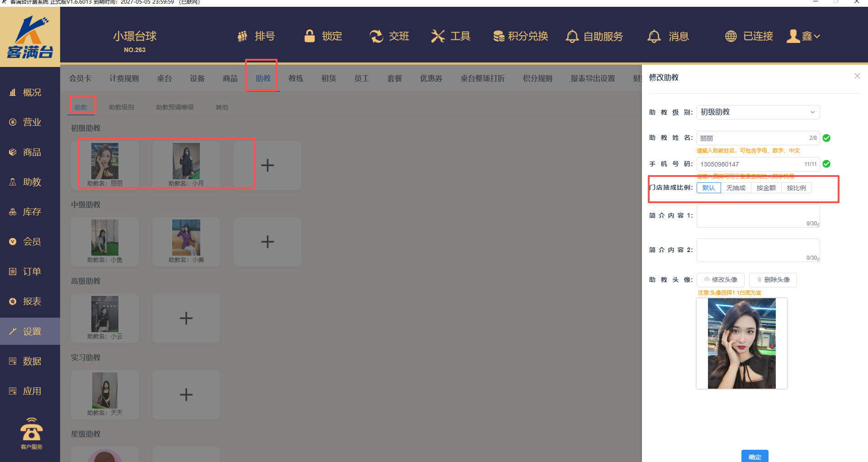Open the 助教级别 sub-tab
Screen dimensions: 868x462
[122, 107]
